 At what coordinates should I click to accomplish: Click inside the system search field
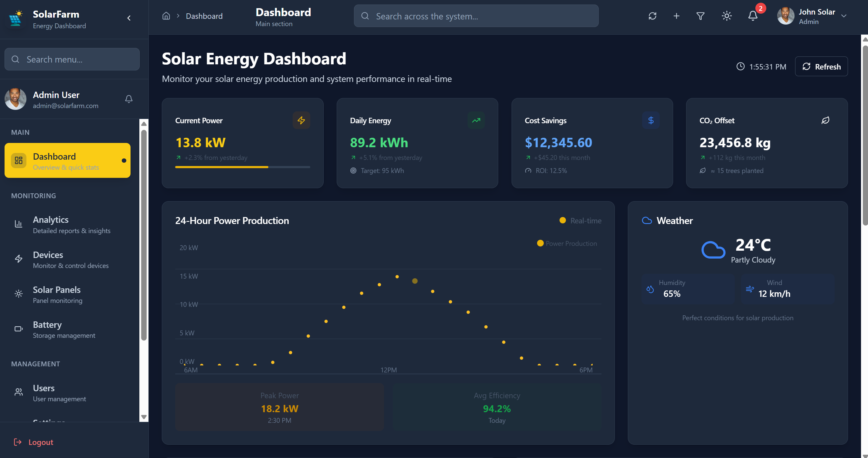click(476, 16)
